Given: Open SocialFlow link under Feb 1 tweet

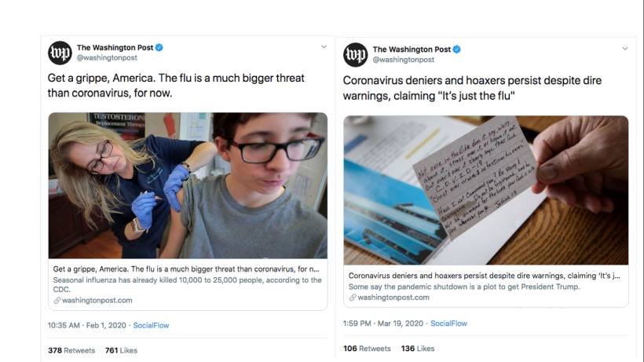Looking at the screenshot, I should [x=151, y=325].
